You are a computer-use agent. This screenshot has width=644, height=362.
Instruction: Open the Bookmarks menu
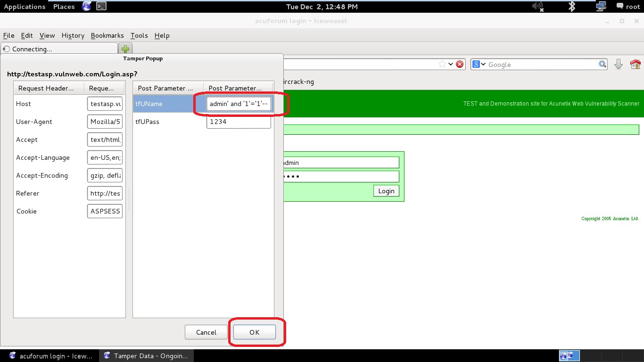(x=107, y=35)
